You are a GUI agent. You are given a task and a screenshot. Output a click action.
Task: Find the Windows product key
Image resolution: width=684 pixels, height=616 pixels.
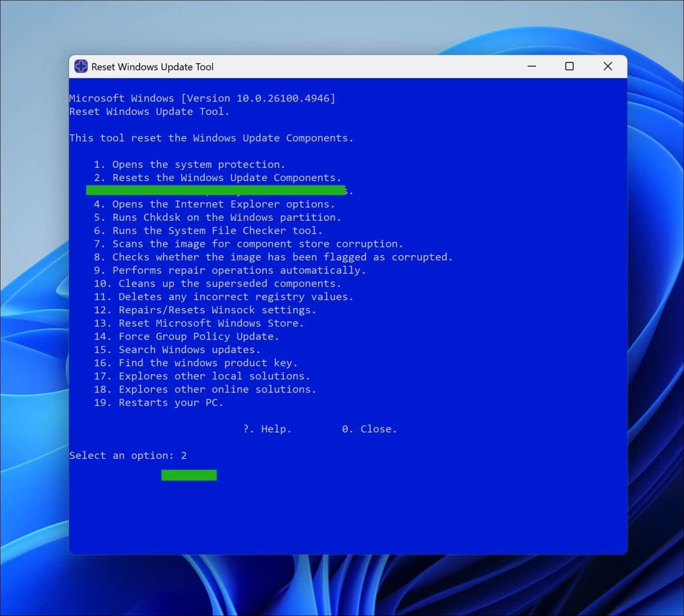point(196,363)
